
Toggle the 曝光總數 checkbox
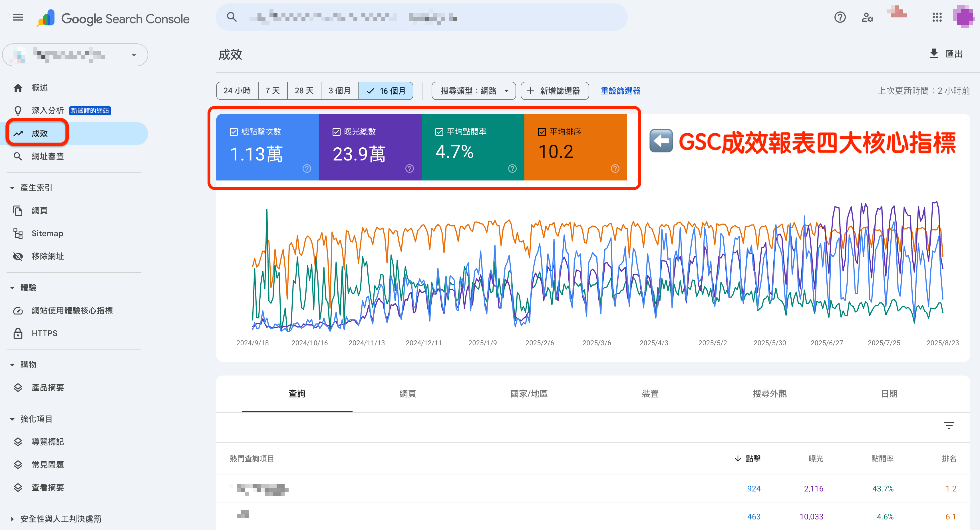coord(336,132)
